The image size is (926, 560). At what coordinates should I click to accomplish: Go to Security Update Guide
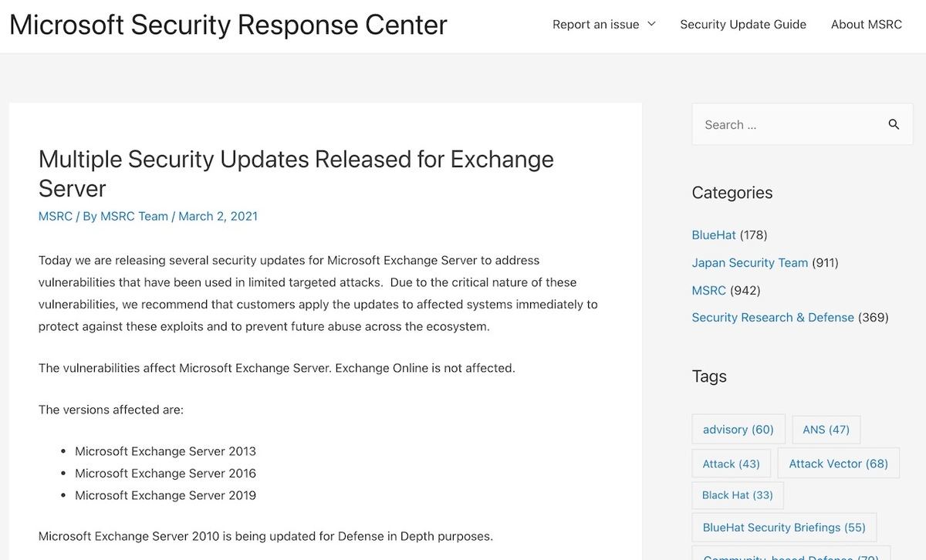[x=743, y=24]
